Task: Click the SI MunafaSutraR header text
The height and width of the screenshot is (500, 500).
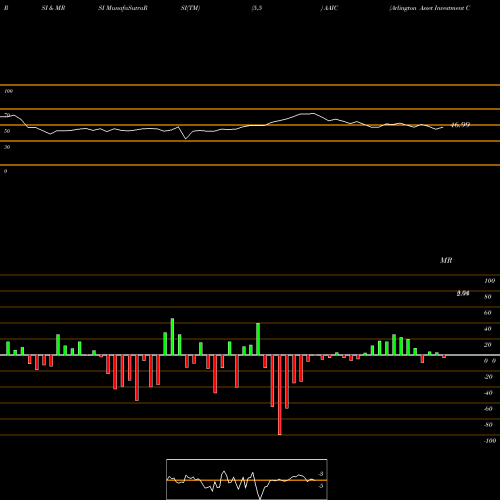Action: pyautogui.click(x=123, y=8)
